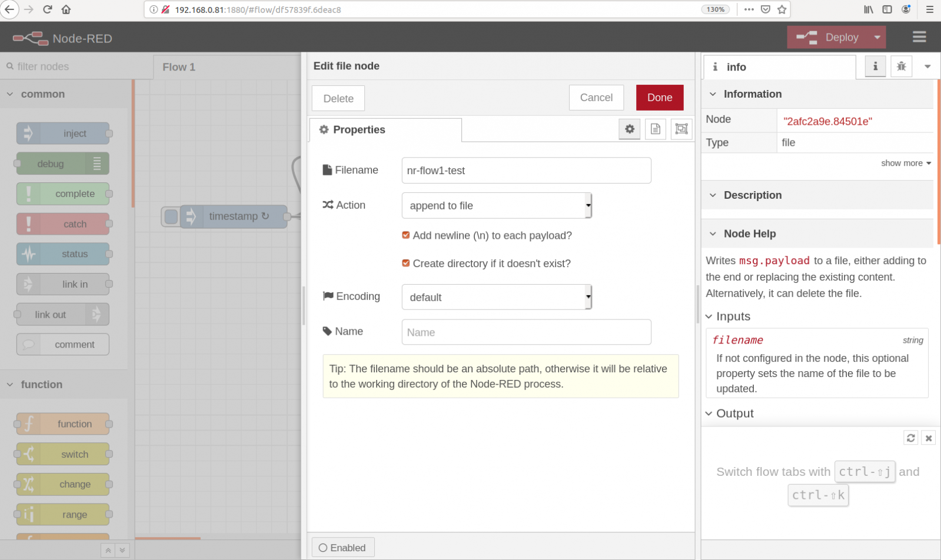The image size is (941, 560).
Task: Switch to the Flow 1 tab
Action: pyautogui.click(x=179, y=67)
